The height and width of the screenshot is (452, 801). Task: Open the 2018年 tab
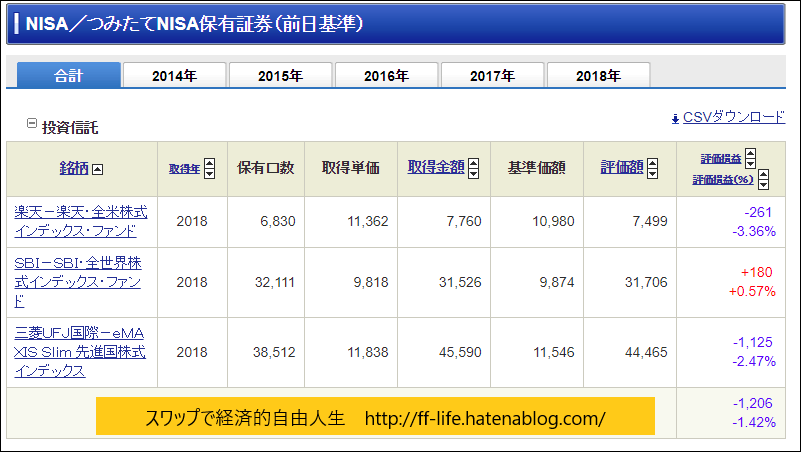[599, 76]
